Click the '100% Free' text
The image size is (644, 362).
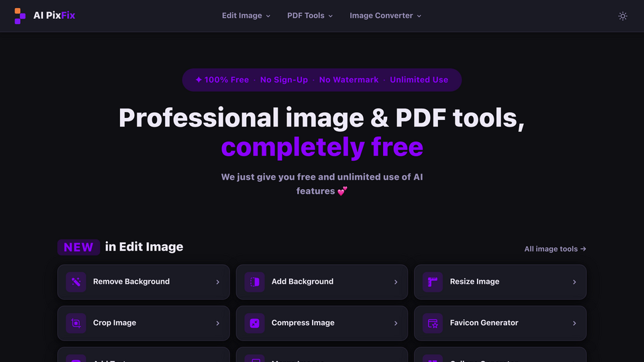tap(226, 80)
